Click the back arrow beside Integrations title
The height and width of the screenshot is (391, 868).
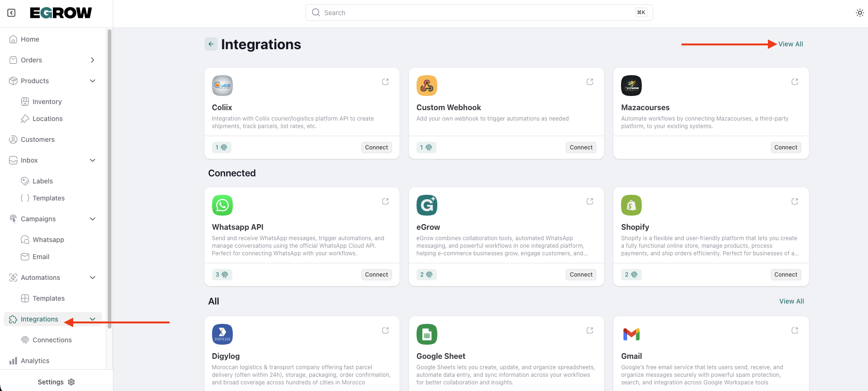click(x=211, y=44)
